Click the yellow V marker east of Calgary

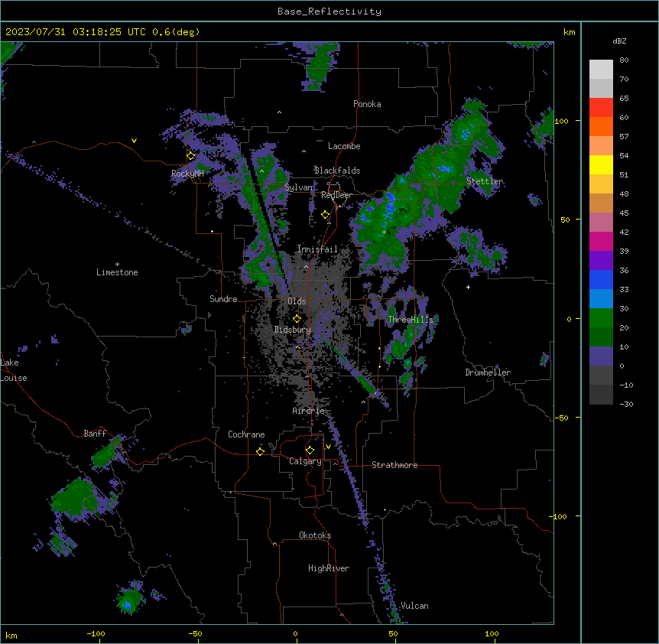[328, 447]
